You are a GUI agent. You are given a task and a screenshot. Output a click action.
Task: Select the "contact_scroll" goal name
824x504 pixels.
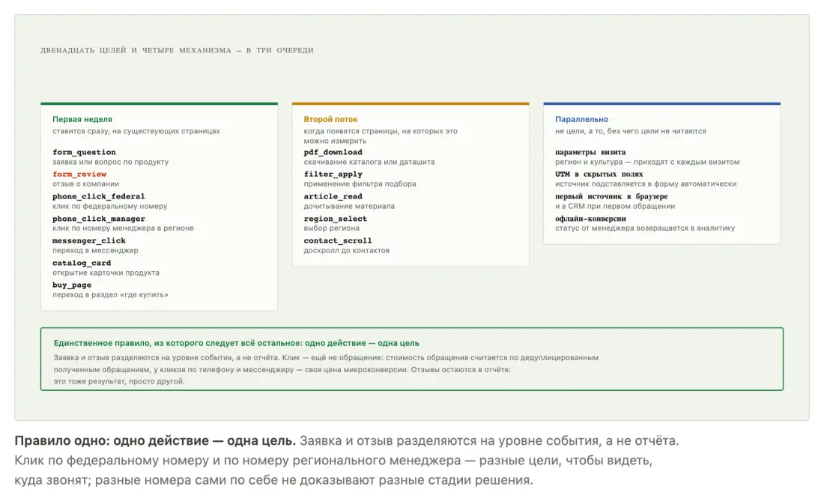coord(338,240)
